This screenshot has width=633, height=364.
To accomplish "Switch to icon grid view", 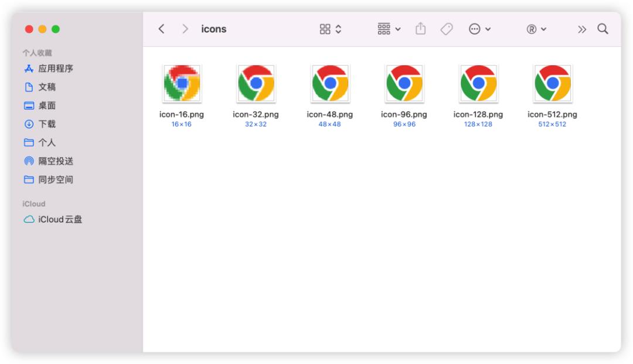I will tap(325, 29).
